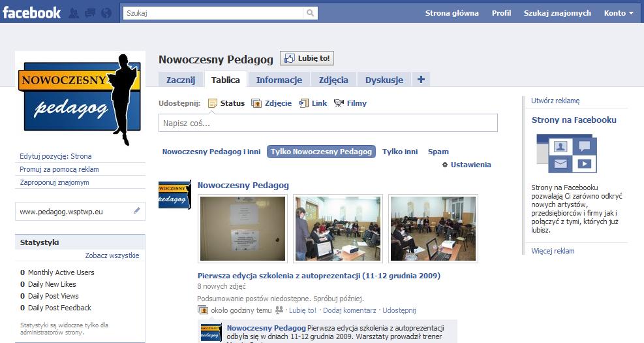Screen dimensions: 644x343
Task: Open Ustawienia wall settings
Action: click(x=467, y=165)
